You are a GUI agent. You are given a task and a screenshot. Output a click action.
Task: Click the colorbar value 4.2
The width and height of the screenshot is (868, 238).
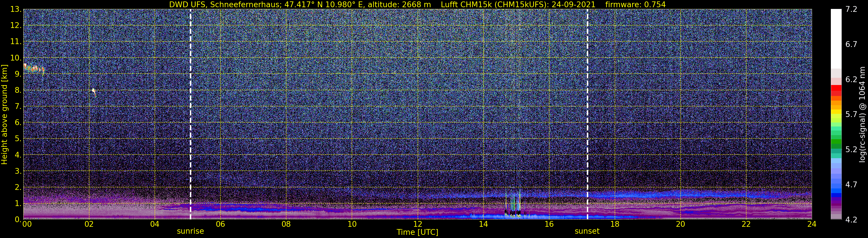(x=851, y=220)
